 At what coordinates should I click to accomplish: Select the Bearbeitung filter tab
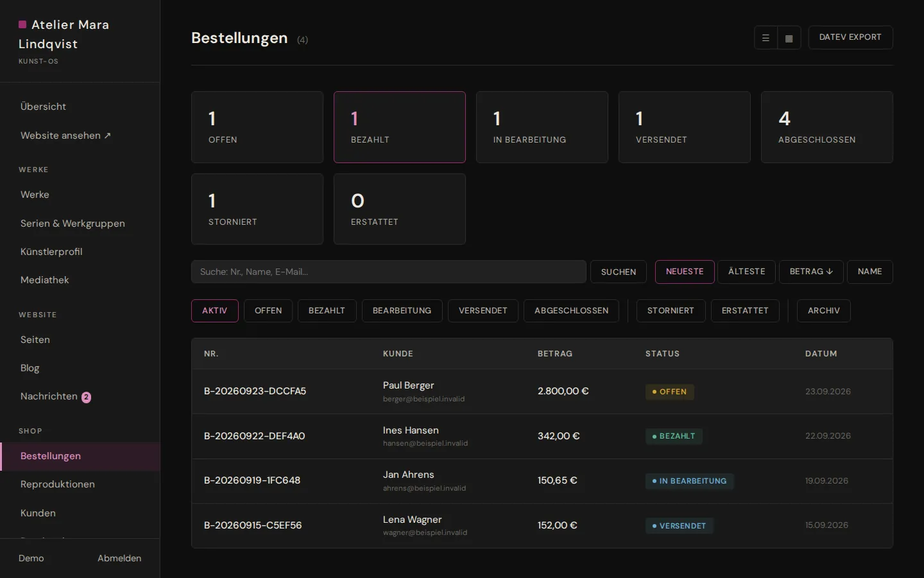click(402, 311)
